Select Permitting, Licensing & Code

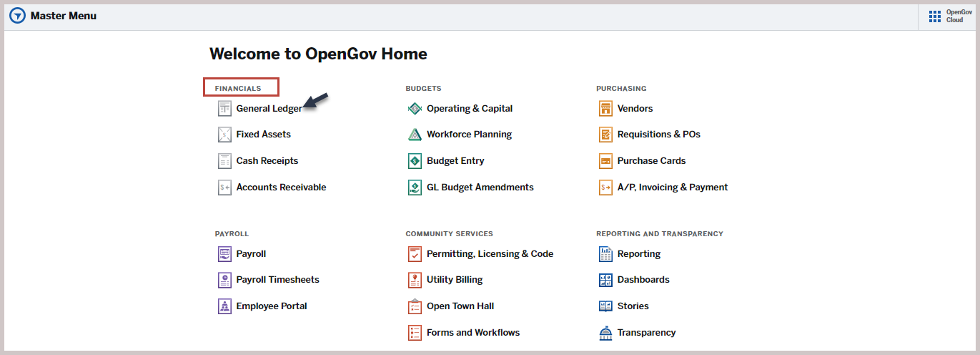(x=490, y=254)
